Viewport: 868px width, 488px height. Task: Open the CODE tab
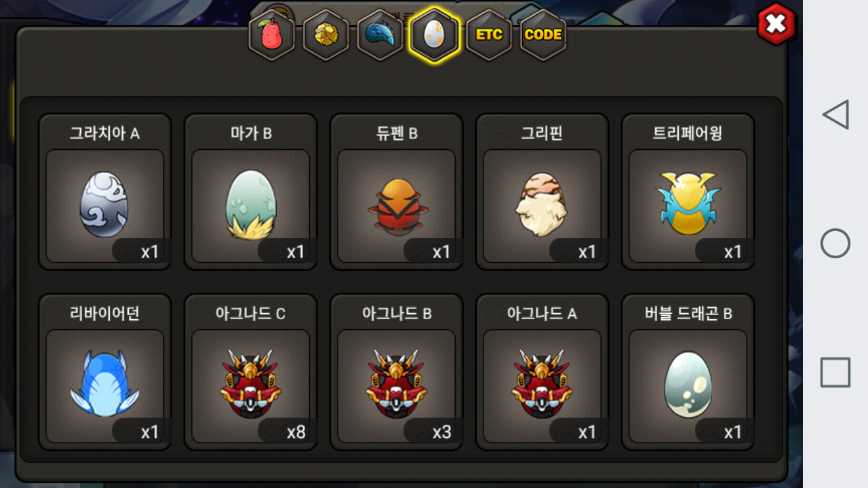coord(543,35)
